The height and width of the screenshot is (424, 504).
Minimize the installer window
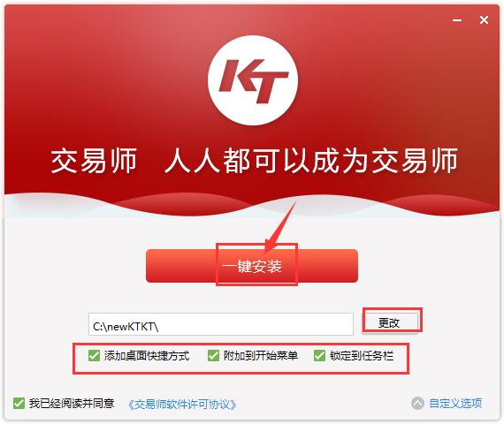coord(457,20)
